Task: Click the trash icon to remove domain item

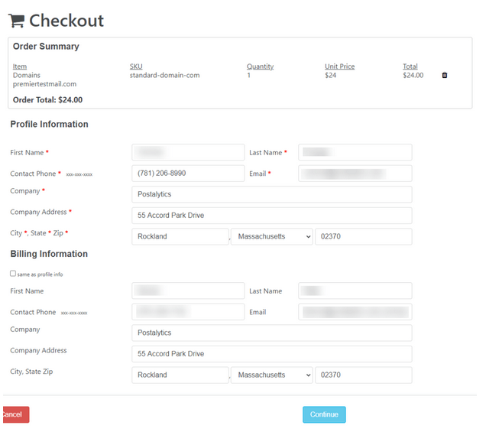Action: 445,75
